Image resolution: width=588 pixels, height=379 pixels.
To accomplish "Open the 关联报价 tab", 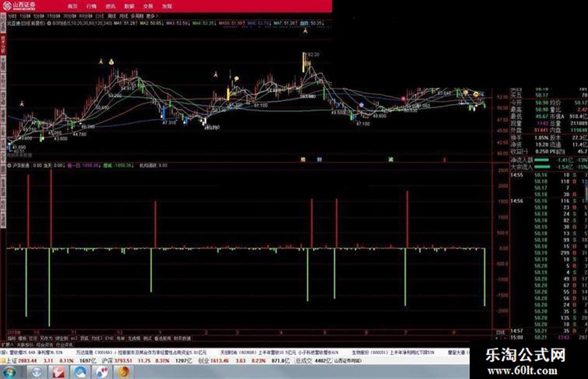I will click(25, 344).
